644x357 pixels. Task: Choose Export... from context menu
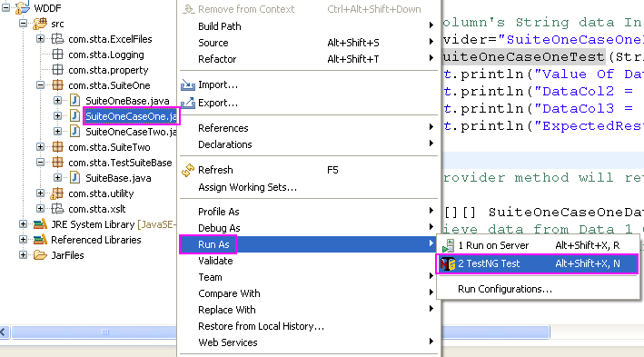point(309,103)
